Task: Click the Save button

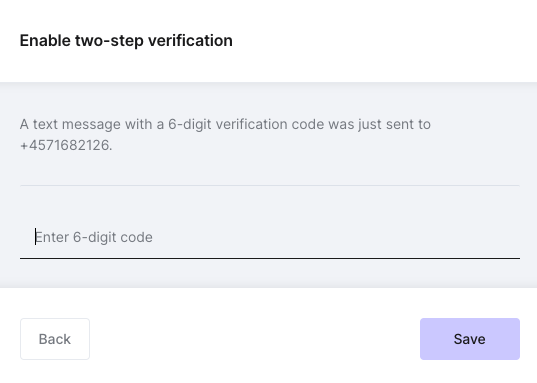Action: click(470, 339)
